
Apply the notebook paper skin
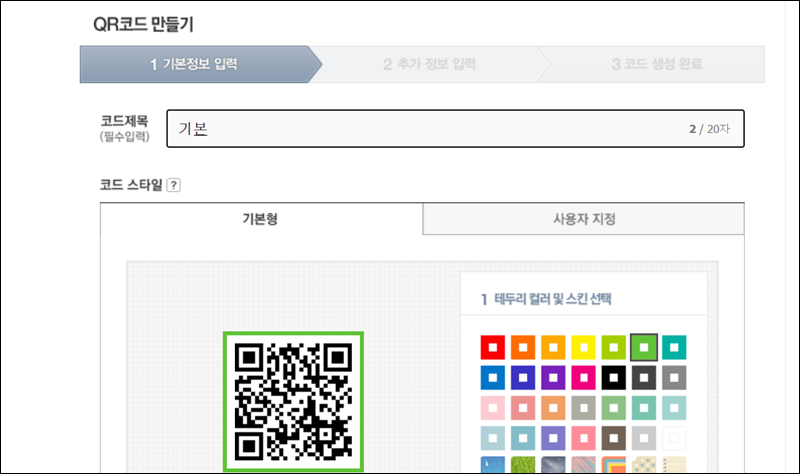coord(674,465)
